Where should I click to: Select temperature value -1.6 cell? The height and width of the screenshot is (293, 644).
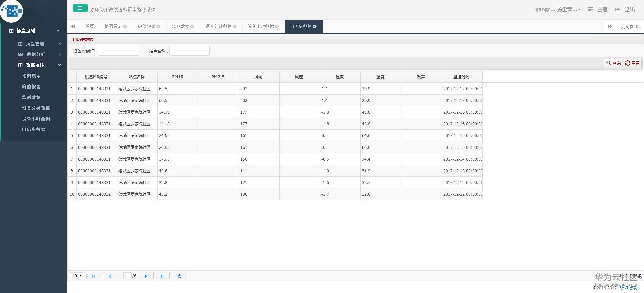point(340,183)
